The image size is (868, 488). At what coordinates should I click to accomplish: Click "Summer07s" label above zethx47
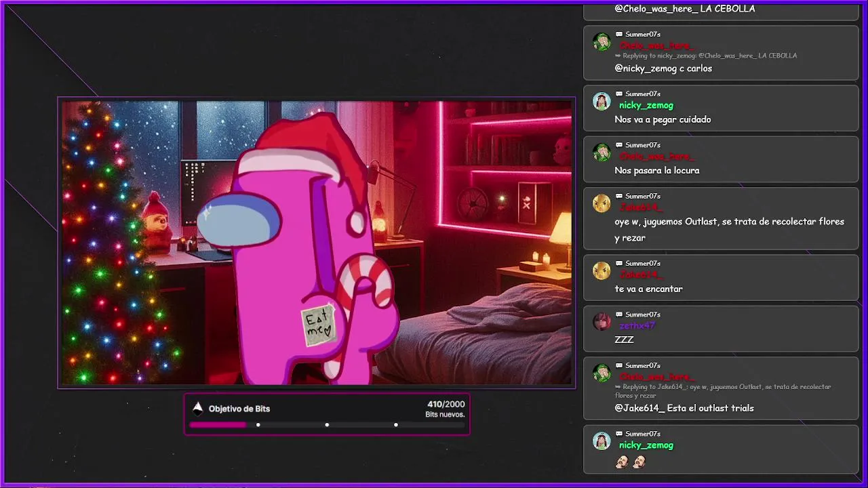click(643, 314)
